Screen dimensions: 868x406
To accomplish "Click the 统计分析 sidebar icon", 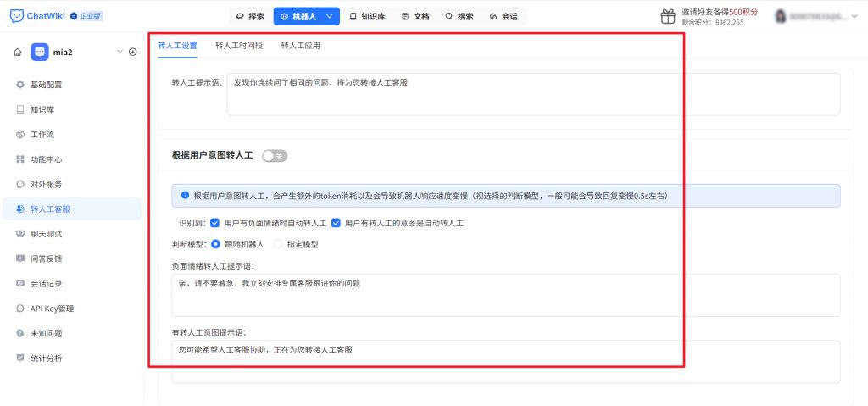I will tap(20, 359).
